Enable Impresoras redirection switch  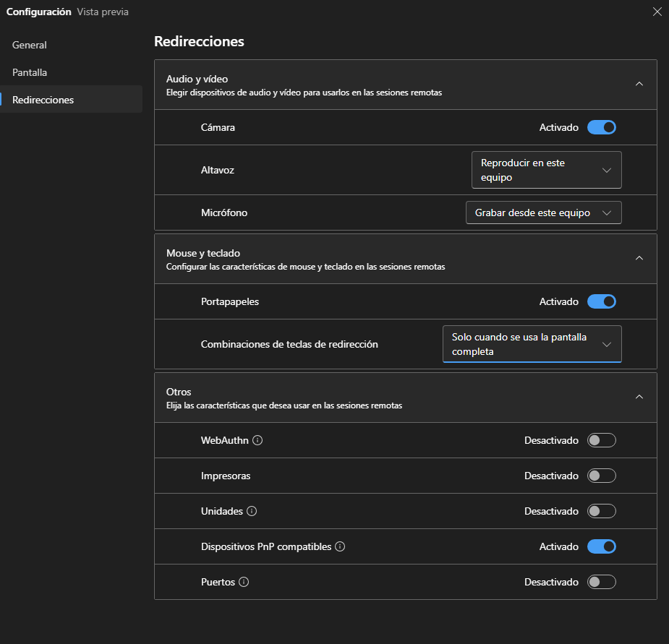[602, 476]
